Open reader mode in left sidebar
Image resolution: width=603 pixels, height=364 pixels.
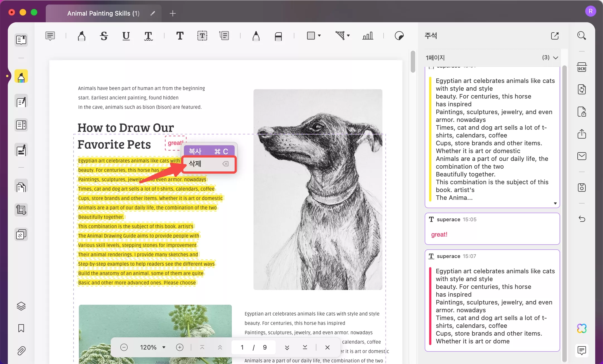(21, 40)
